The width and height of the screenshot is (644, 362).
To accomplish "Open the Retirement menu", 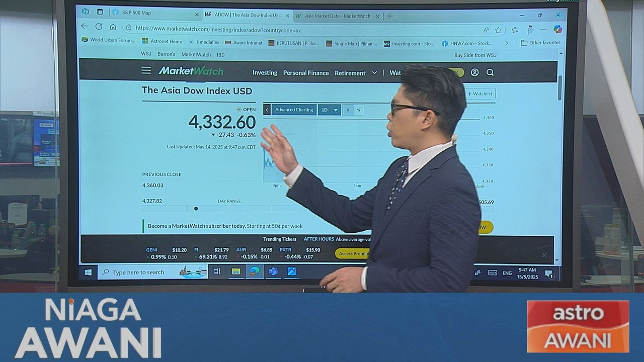I will (350, 73).
